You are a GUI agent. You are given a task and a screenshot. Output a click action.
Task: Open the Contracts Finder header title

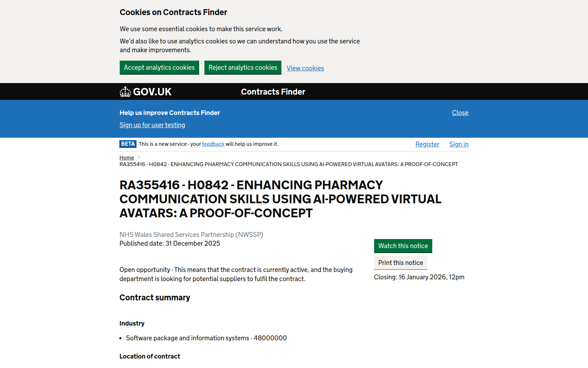coord(273,92)
